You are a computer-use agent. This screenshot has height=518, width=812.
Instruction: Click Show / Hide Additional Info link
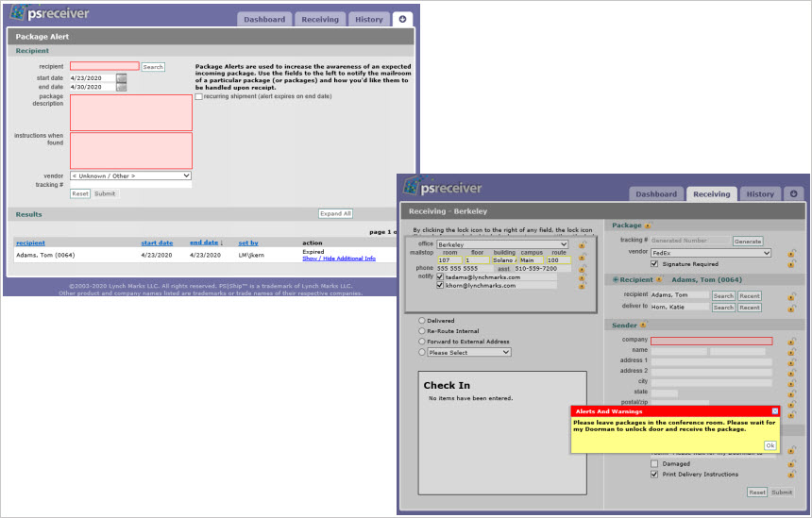point(339,259)
